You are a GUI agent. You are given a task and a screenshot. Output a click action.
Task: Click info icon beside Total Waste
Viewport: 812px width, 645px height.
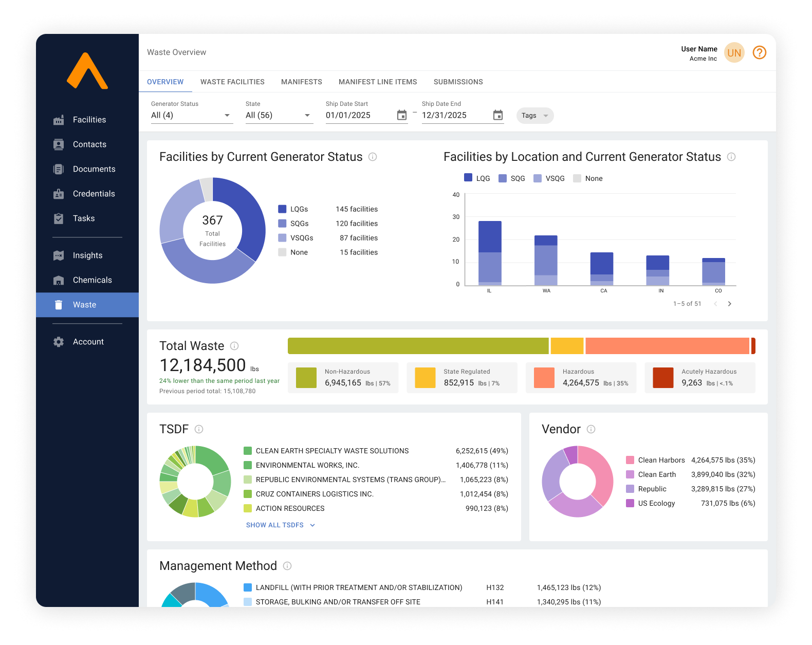(x=234, y=346)
